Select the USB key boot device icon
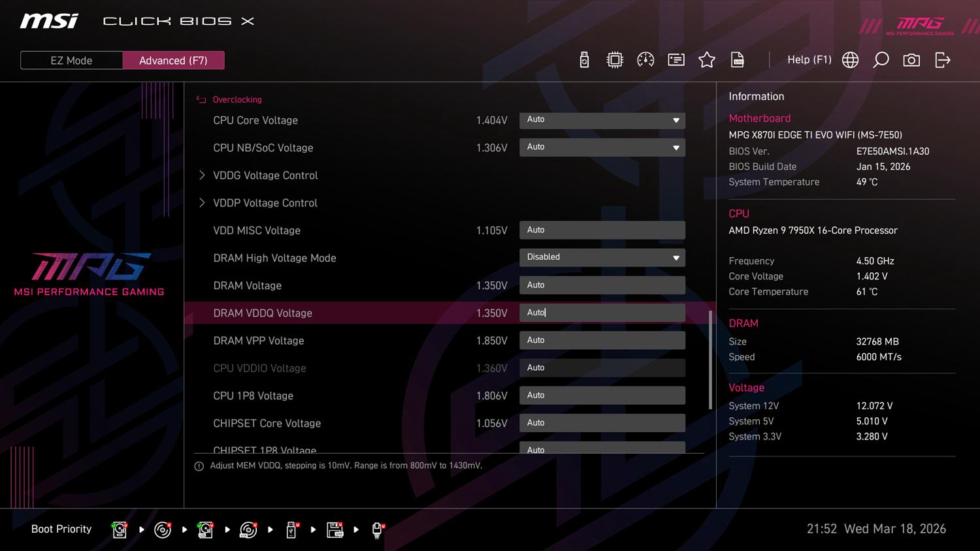The height and width of the screenshot is (551, 980). click(x=291, y=529)
